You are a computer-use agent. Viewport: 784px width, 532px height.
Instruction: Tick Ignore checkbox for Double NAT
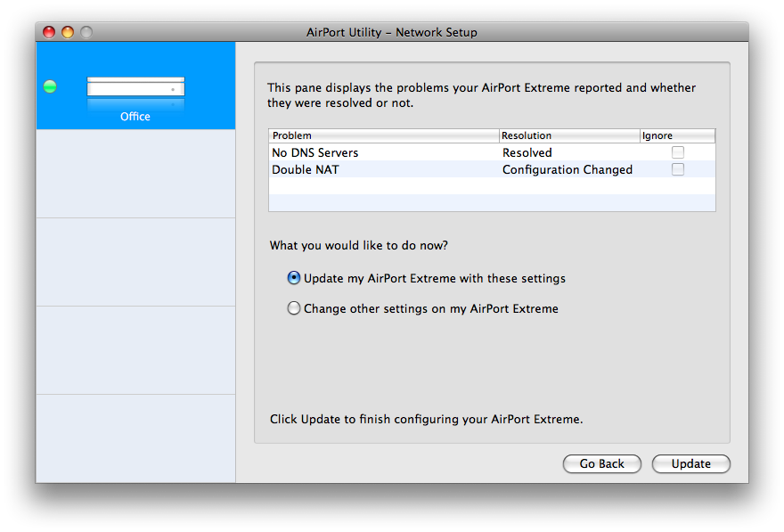(x=678, y=169)
